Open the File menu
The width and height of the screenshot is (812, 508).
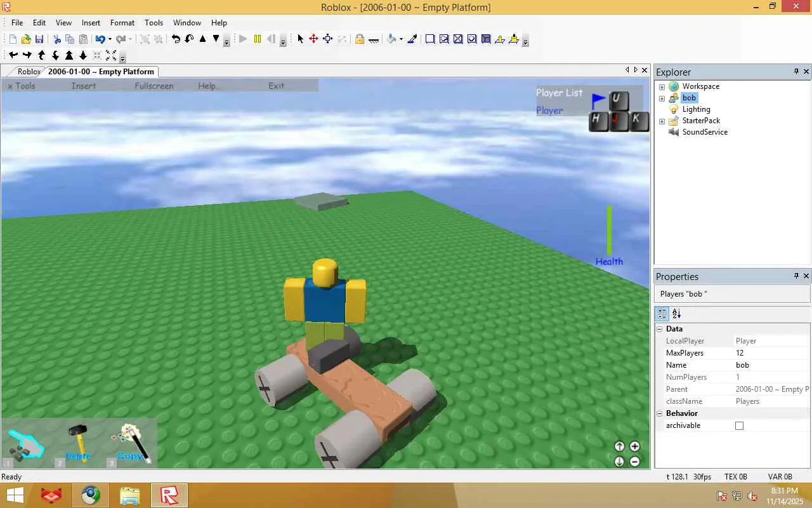coord(17,23)
